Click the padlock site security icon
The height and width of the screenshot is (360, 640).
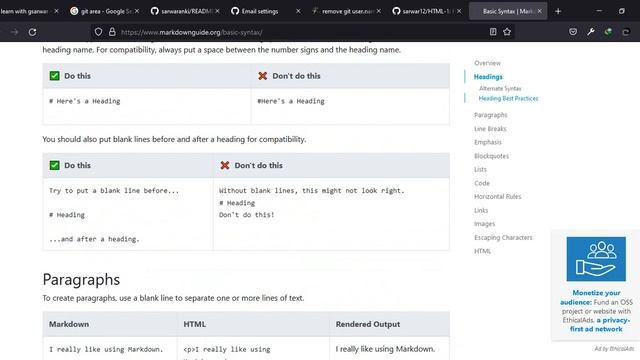pyautogui.click(x=112, y=32)
